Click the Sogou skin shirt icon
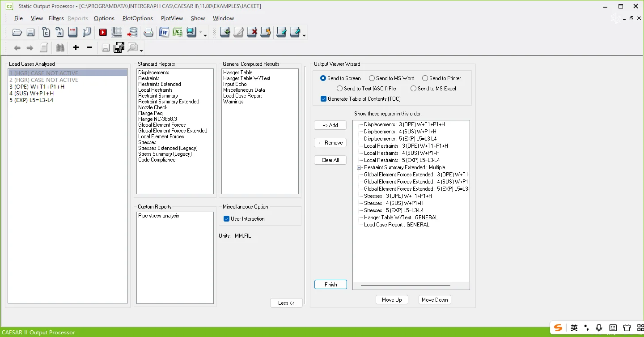 point(627,328)
